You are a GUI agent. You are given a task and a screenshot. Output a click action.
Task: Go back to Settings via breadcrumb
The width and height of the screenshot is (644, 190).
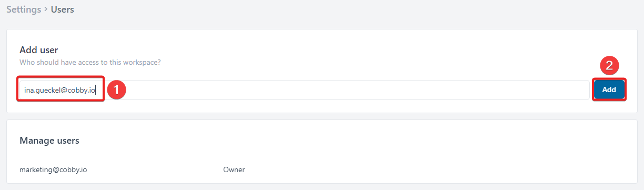pyautogui.click(x=24, y=9)
